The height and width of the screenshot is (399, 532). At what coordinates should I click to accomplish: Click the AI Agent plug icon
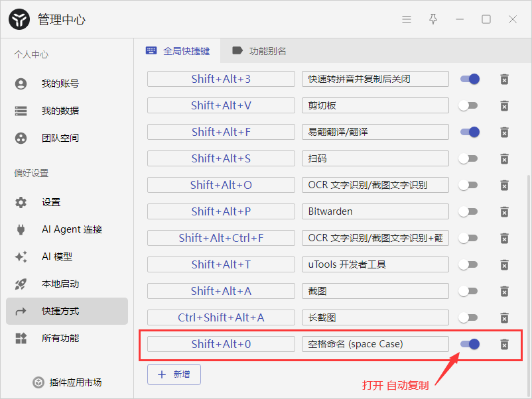pyautogui.click(x=21, y=229)
